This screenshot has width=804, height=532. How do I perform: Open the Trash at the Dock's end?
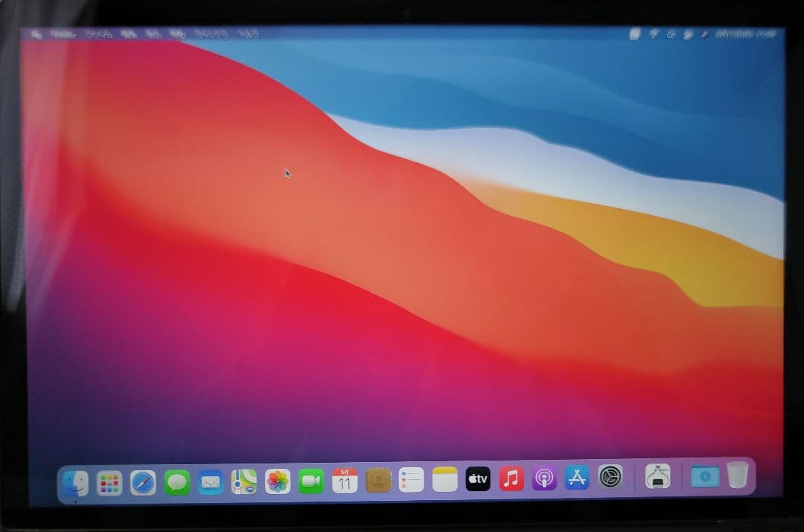pos(736,481)
